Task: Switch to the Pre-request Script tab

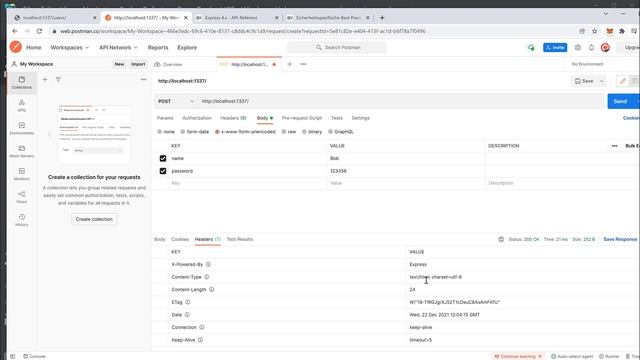Action: (302, 118)
